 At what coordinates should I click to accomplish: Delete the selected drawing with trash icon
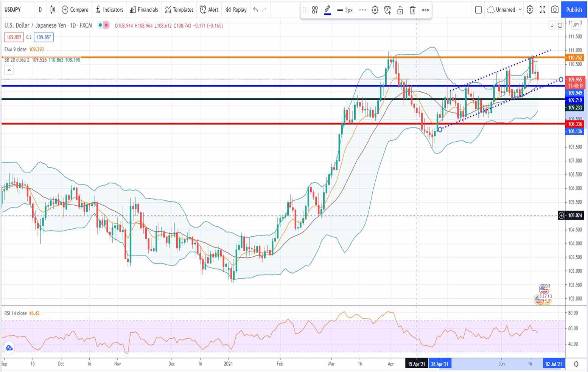[x=412, y=10]
